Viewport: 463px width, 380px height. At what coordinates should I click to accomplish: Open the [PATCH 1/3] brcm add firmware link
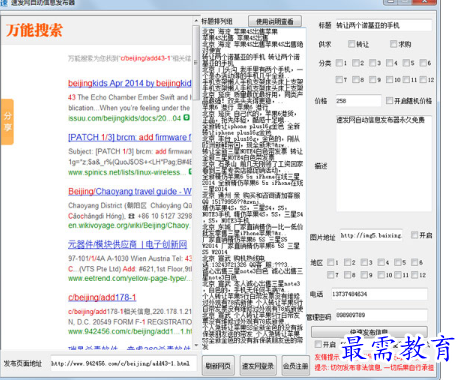coord(130,137)
